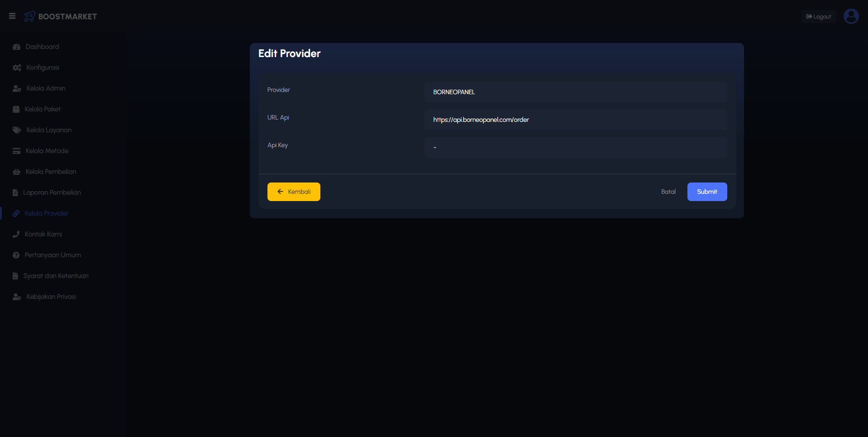Submit the Edit Provider form
This screenshot has height=437, width=868.
[x=707, y=192]
